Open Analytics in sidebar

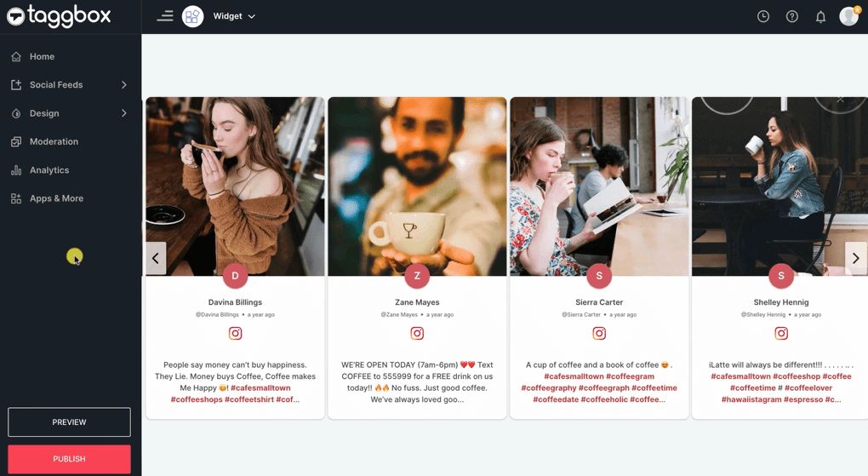pyautogui.click(x=49, y=170)
